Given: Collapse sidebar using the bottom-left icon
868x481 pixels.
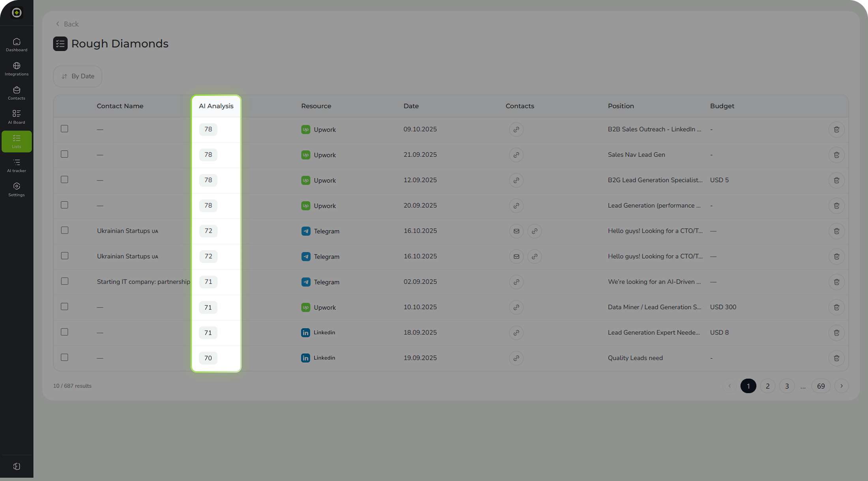Looking at the screenshot, I should pos(17,466).
